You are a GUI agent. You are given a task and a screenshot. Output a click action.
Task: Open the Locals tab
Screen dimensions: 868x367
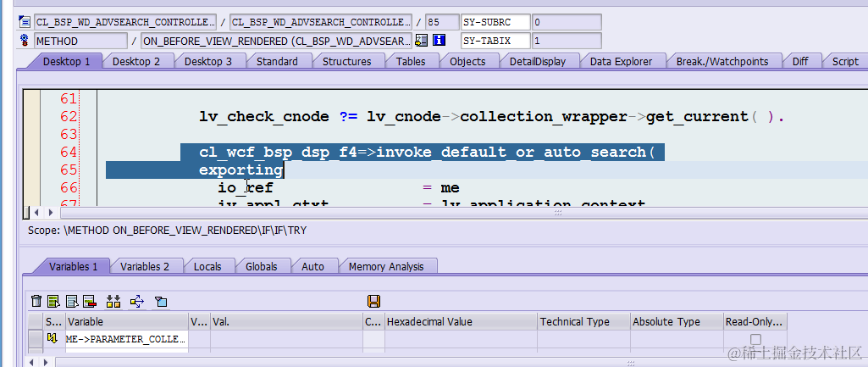tap(207, 267)
